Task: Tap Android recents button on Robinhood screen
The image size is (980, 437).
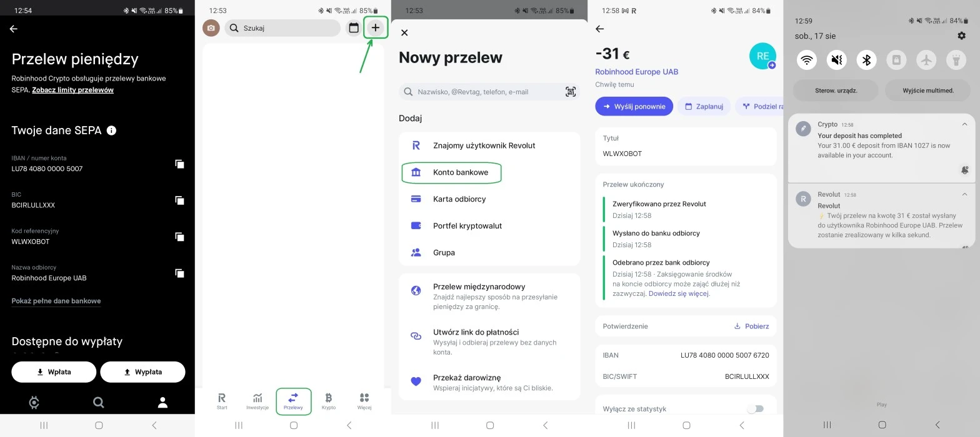Action: point(44,425)
